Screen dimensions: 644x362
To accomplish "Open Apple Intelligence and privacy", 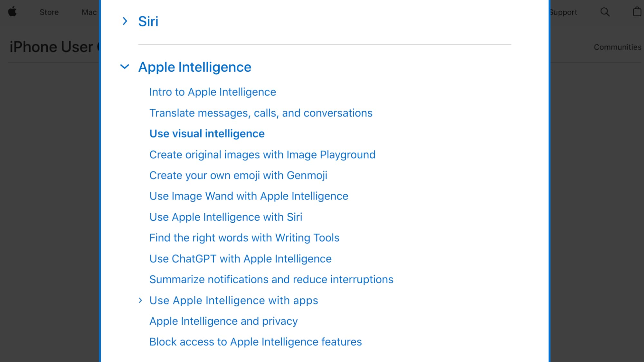I will 223,321.
